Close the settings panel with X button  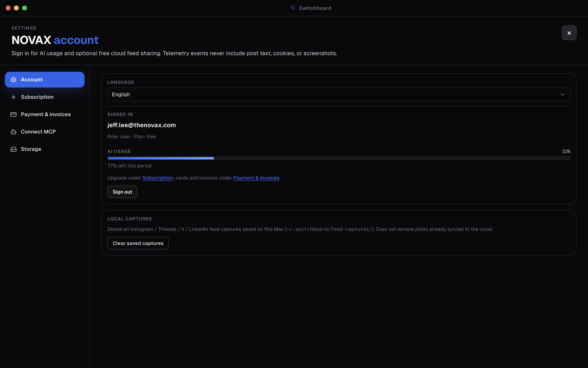click(x=569, y=33)
